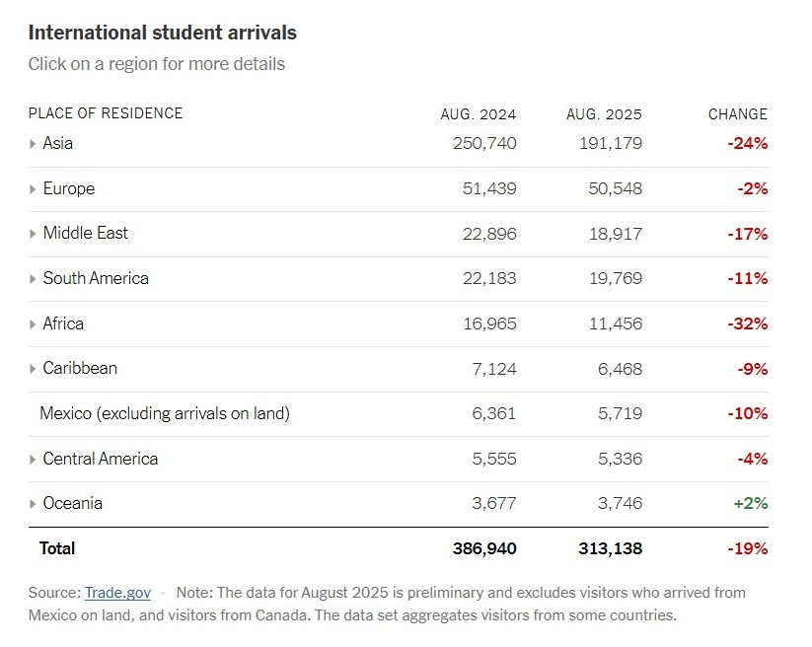Screen dimensions: 812x647
Task: Expand the Europe row triangle
Action: [33, 189]
